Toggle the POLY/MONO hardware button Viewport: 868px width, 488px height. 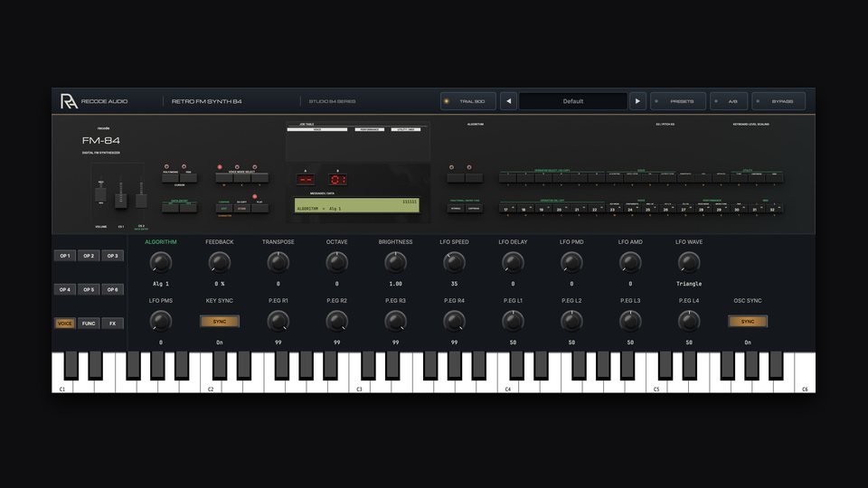click(171, 178)
